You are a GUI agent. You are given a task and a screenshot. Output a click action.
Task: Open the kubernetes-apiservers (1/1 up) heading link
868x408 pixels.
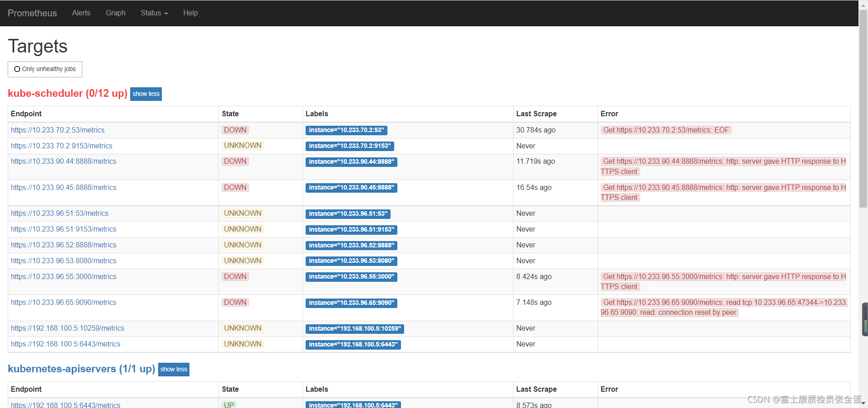(x=81, y=369)
